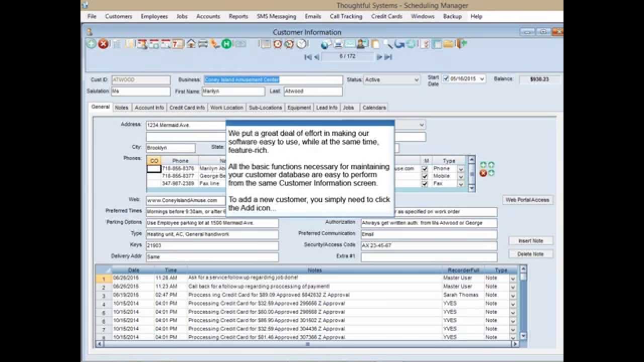
Task: Click the red Delete customer icon
Action: coord(103,44)
